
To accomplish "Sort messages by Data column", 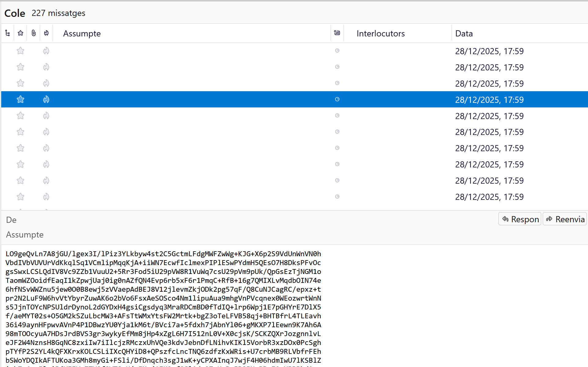I will pyautogui.click(x=464, y=33).
